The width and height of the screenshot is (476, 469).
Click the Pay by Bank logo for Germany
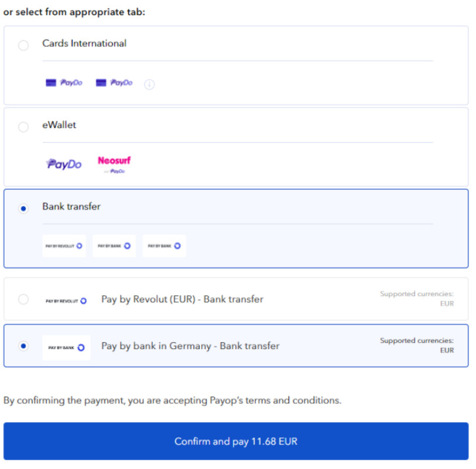pos(67,347)
